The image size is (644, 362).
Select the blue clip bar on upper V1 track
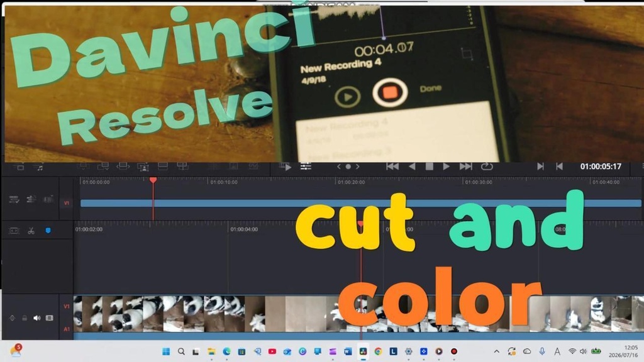pyautogui.click(x=360, y=203)
